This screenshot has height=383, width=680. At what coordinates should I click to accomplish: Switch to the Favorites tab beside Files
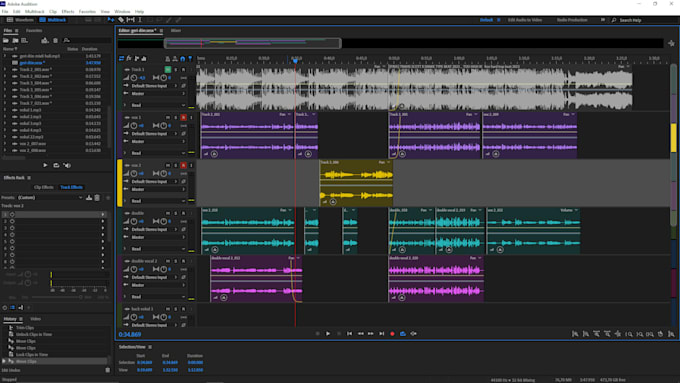tap(34, 31)
